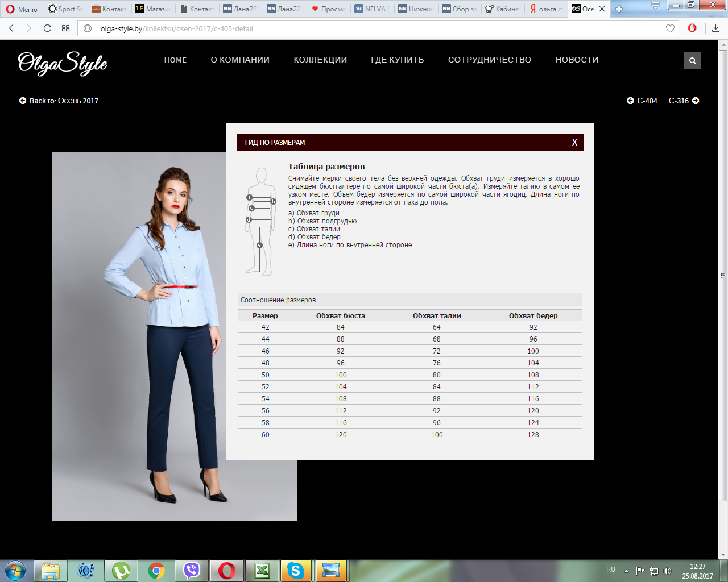The image size is (728, 582).
Task: Close the size guide popup with X
Action: tap(574, 142)
